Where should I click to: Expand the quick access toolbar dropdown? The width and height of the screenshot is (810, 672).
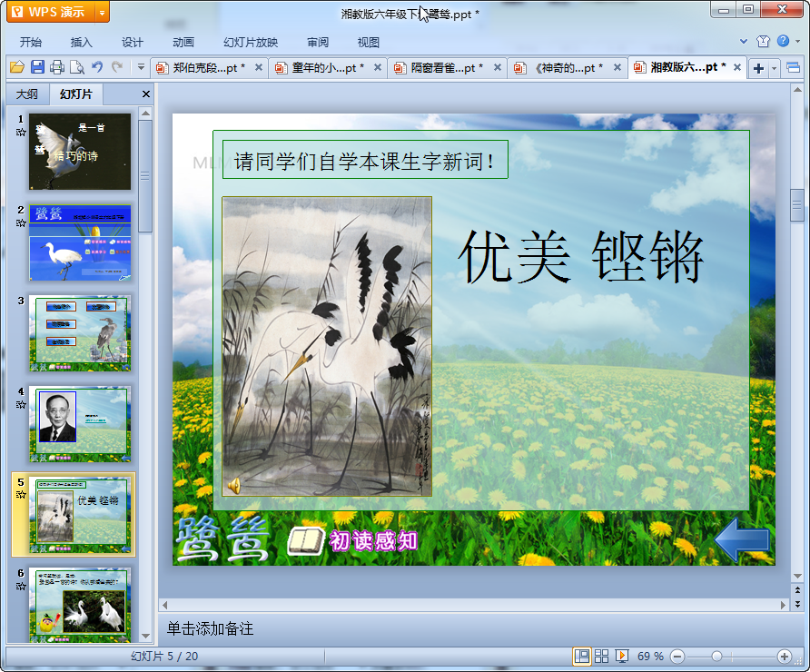point(141,66)
